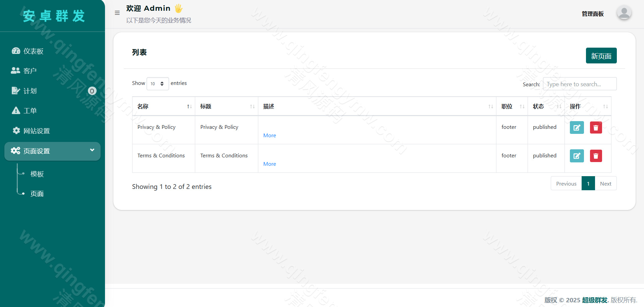Open 工单 in the sidebar
The image size is (644, 307).
pos(52,111)
